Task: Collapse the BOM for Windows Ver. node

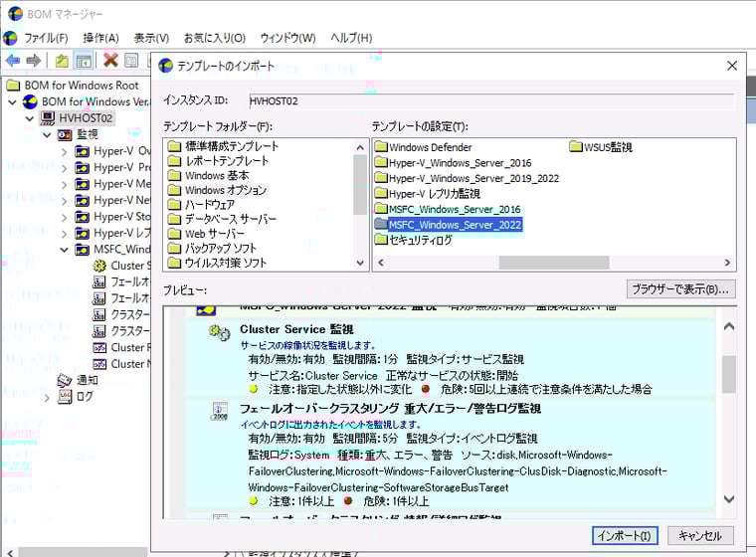Action: click(x=13, y=102)
